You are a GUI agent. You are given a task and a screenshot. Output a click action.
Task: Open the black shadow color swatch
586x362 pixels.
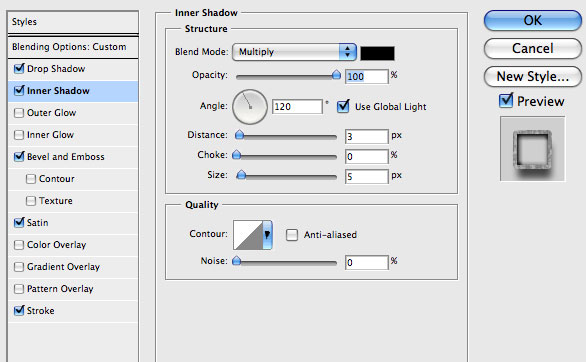pos(377,53)
